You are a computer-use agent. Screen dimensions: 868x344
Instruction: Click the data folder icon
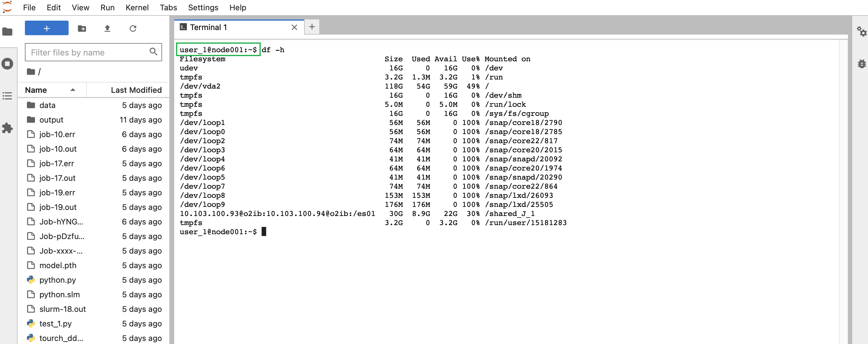click(x=31, y=105)
